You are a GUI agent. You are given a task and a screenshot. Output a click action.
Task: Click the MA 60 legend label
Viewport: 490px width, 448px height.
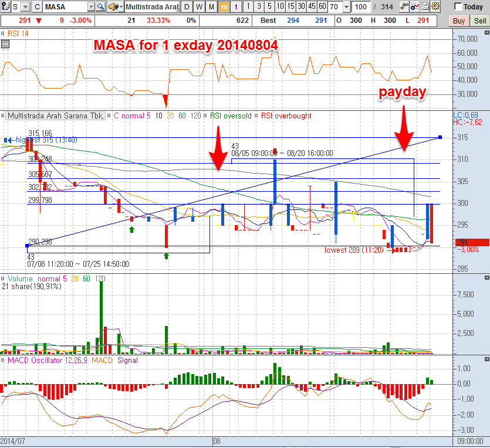point(182,116)
